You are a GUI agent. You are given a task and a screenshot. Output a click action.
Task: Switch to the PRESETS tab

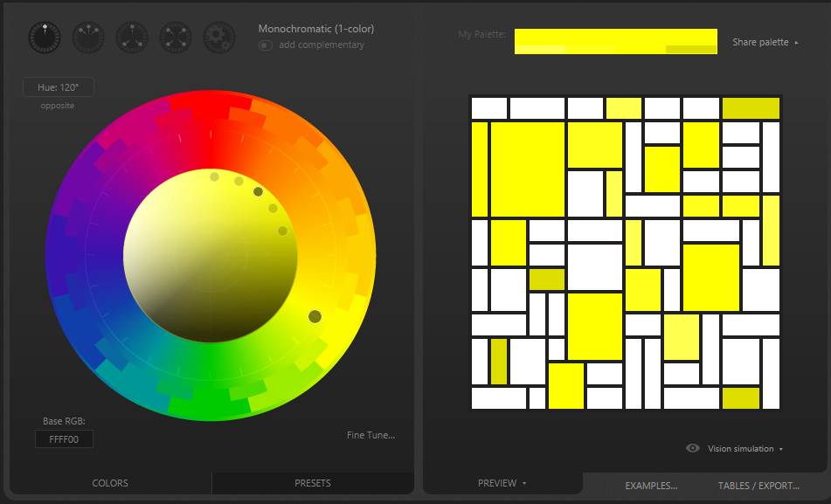coord(313,483)
